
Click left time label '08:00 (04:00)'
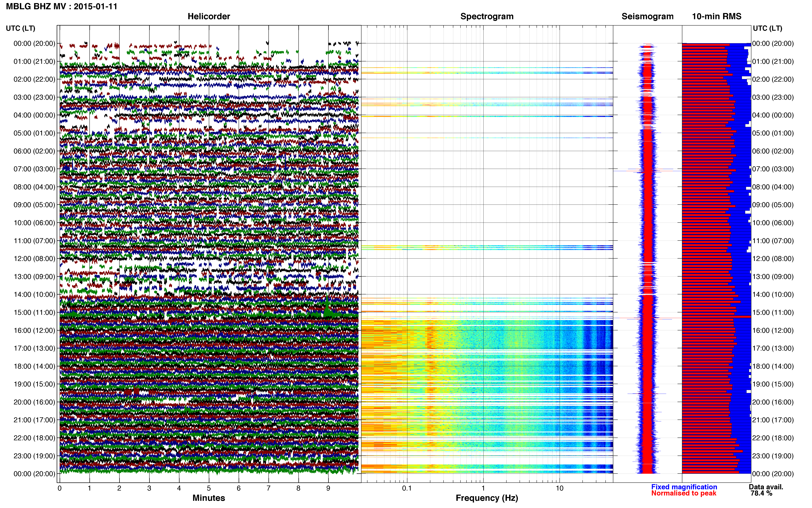point(34,187)
